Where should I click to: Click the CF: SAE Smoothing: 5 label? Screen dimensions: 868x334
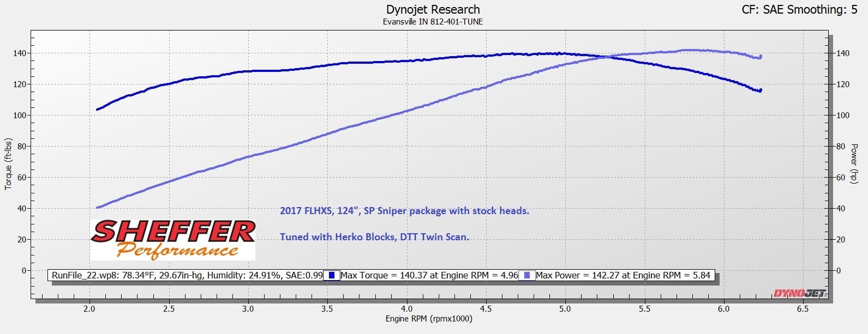click(799, 10)
